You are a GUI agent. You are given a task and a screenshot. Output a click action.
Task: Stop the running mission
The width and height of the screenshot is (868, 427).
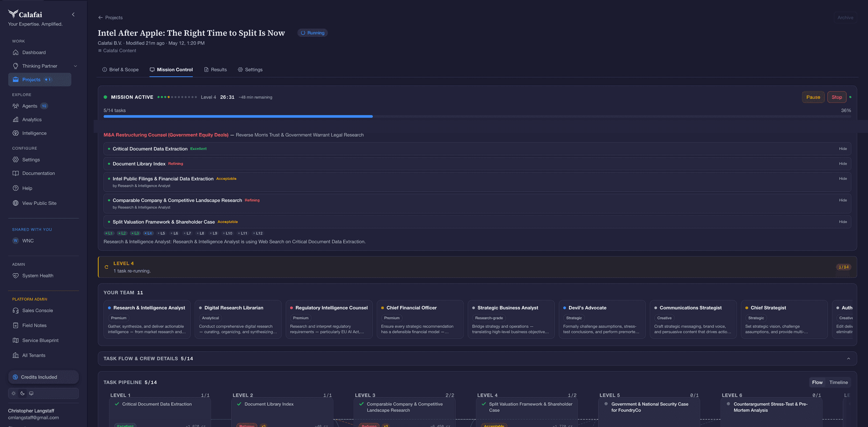click(x=837, y=97)
